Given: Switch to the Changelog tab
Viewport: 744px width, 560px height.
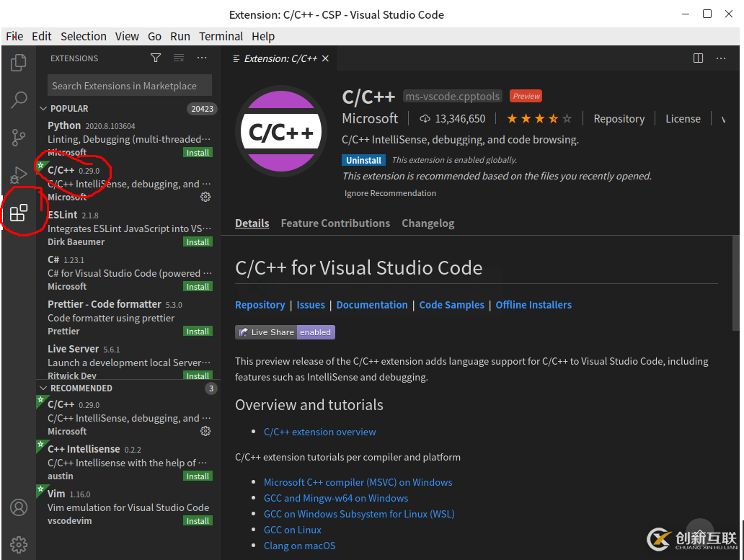Looking at the screenshot, I should (x=428, y=223).
